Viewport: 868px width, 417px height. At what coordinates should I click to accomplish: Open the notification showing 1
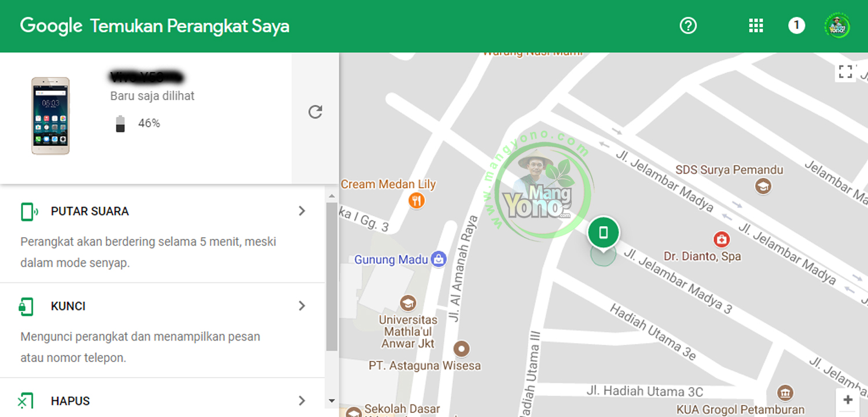pos(796,25)
